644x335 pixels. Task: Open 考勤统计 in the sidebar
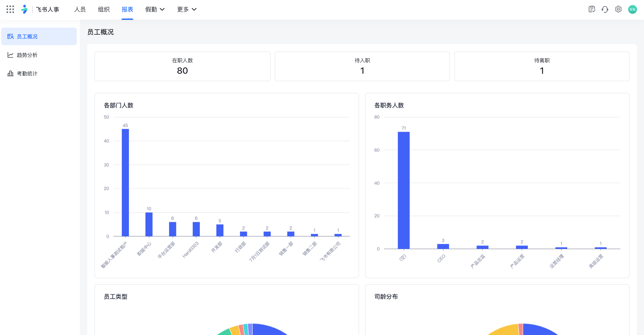(x=39, y=73)
